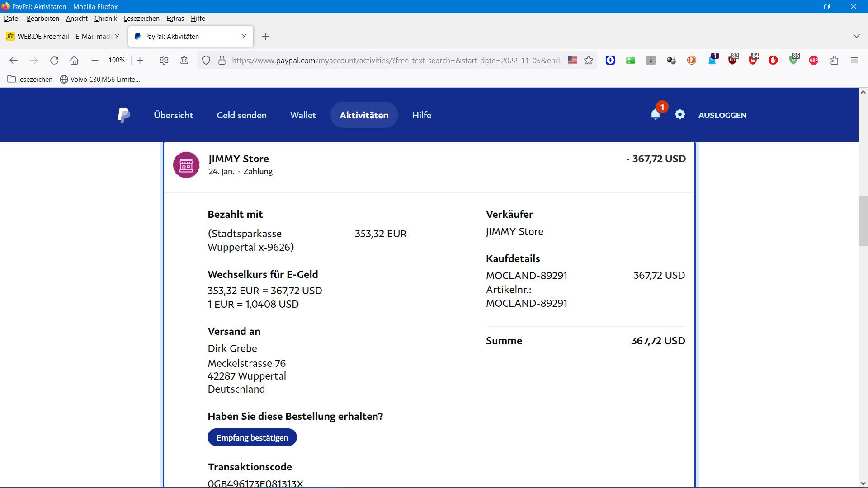868x488 pixels.
Task: Open the Geld senden page
Action: point(242,115)
